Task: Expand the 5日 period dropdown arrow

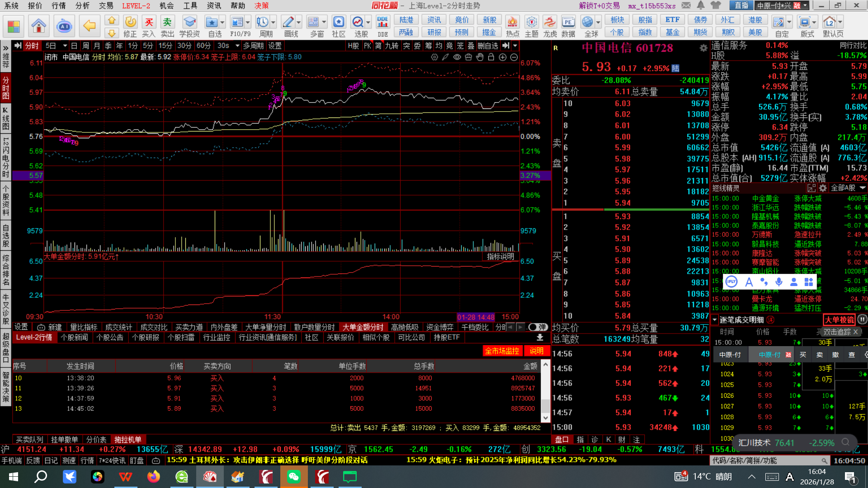Action: [x=65, y=46]
